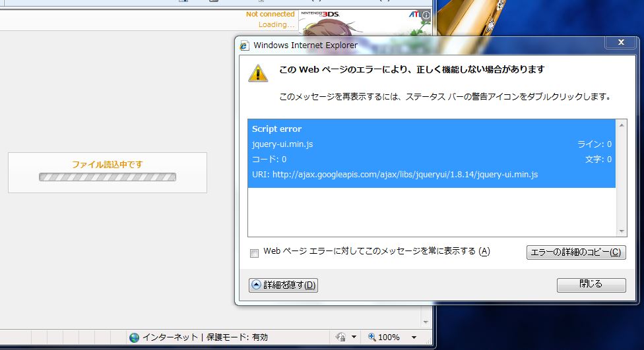
Task: Click the internet zone globe icon
Action: tap(135, 337)
